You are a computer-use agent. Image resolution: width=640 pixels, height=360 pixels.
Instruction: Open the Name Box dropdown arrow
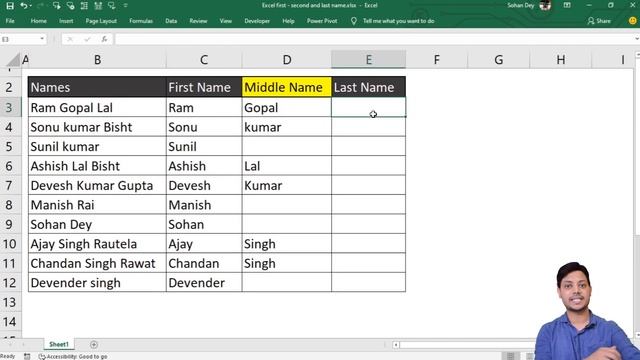[x=42, y=39]
